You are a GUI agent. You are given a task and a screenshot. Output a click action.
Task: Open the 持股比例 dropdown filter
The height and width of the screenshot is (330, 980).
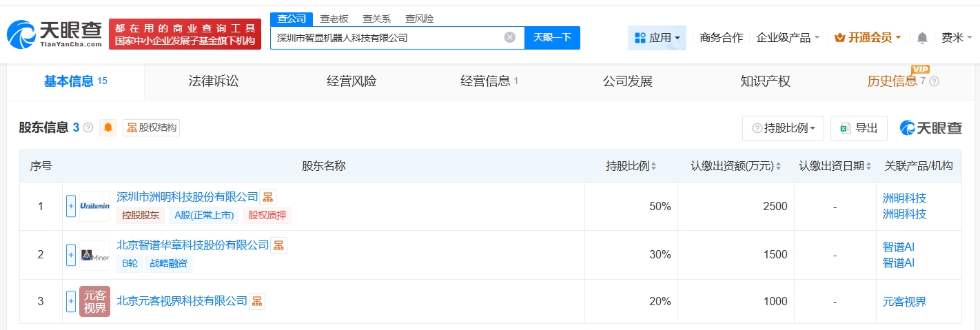point(783,128)
